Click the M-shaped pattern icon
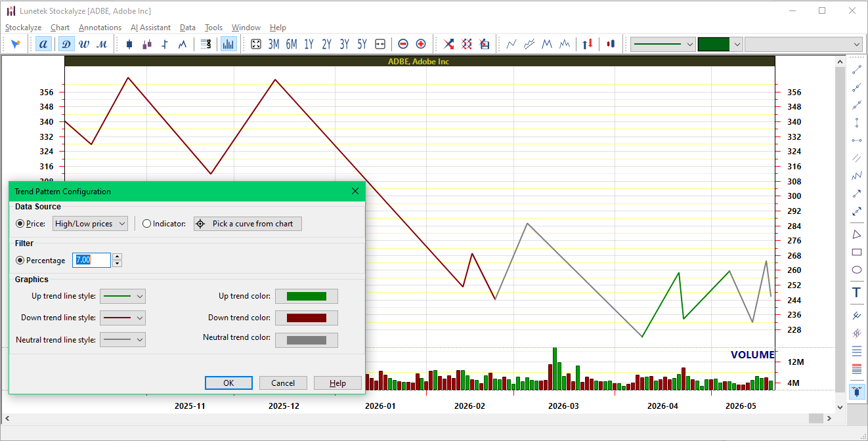The height and width of the screenshot is (441, 868). tap(547, 44)
